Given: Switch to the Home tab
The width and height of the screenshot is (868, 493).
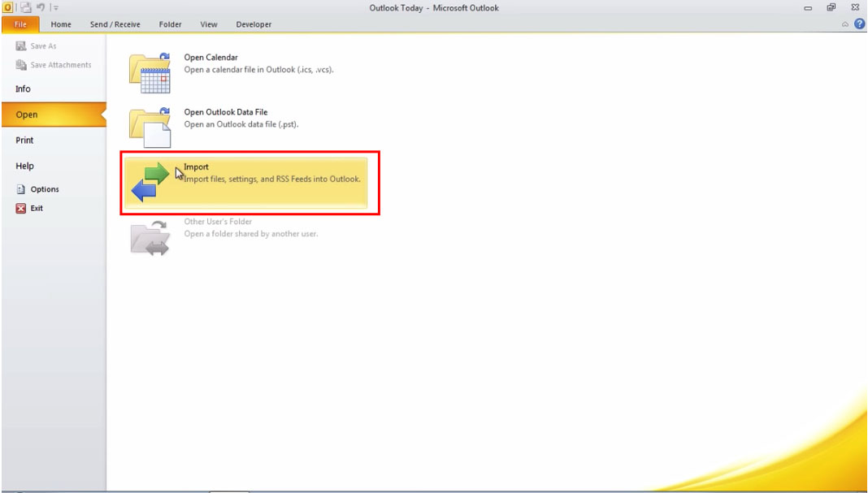Looking at the screenshot, I should tap(61, 24).
